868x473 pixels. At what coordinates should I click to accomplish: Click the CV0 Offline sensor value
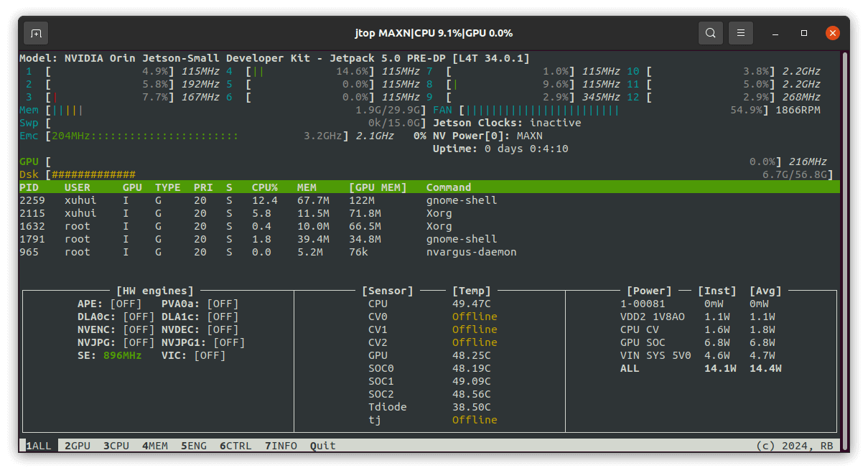click(475, 317)
